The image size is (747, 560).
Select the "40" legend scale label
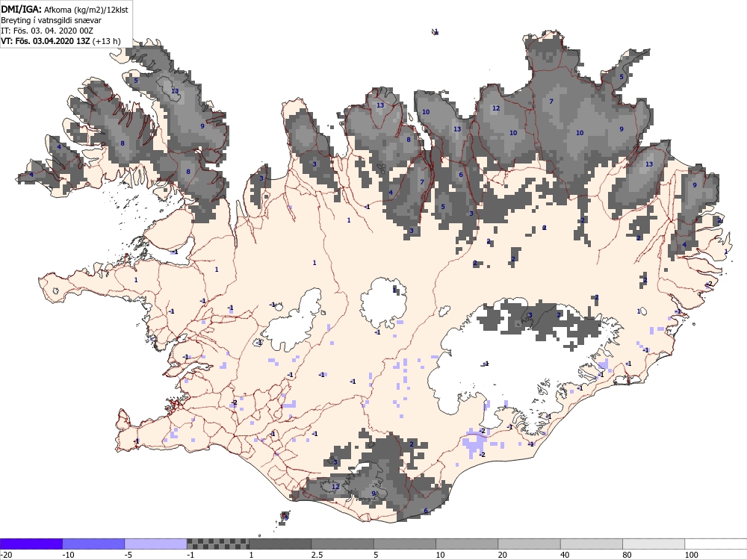click(565, 555)
